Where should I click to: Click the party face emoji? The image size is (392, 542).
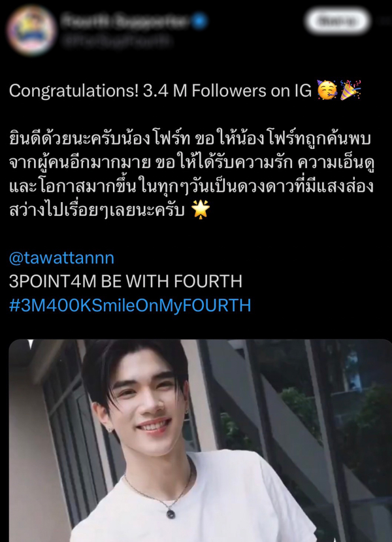[x=327, y=91]
